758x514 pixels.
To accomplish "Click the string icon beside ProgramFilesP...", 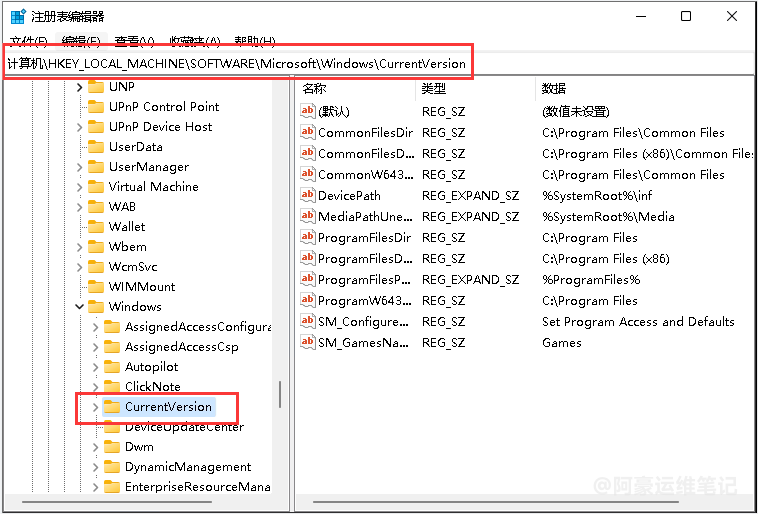I will pos(308,279).
